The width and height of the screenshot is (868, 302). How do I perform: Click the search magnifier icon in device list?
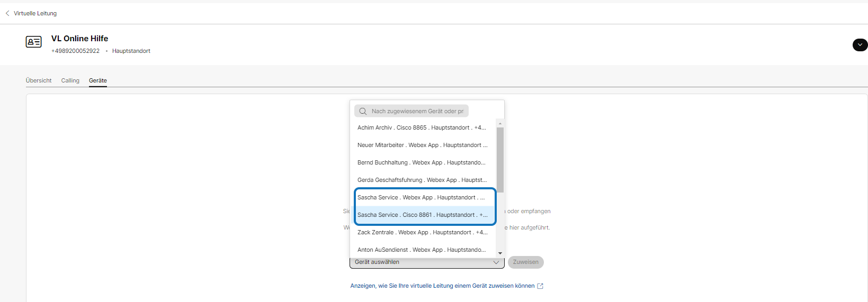click(x=363, y=111)
